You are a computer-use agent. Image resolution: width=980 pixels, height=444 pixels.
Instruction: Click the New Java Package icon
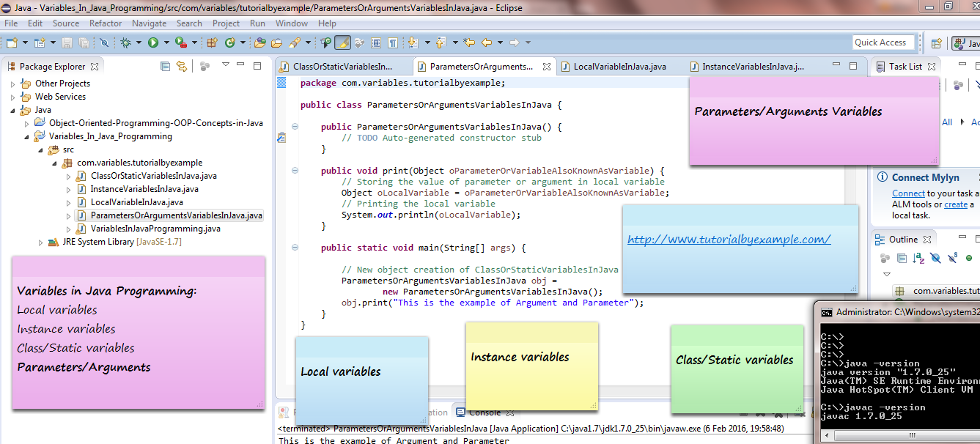[211, 42]
